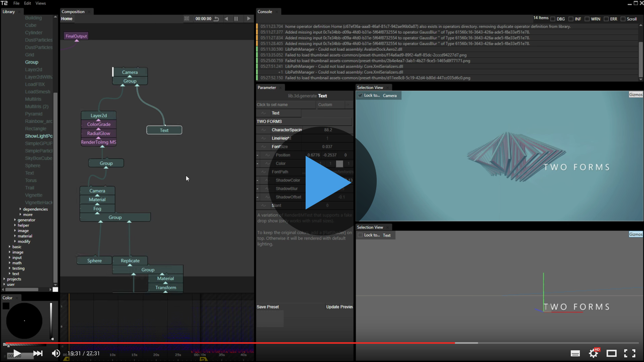Click the black color wheel picker
Screen dimensions: 644x362
tap(24, 321)
